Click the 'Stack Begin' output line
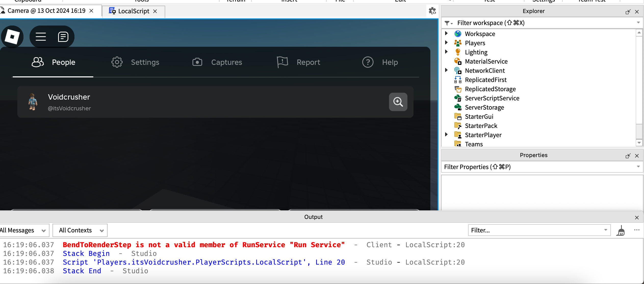The image size is (644, 284). tap(86, 253)
